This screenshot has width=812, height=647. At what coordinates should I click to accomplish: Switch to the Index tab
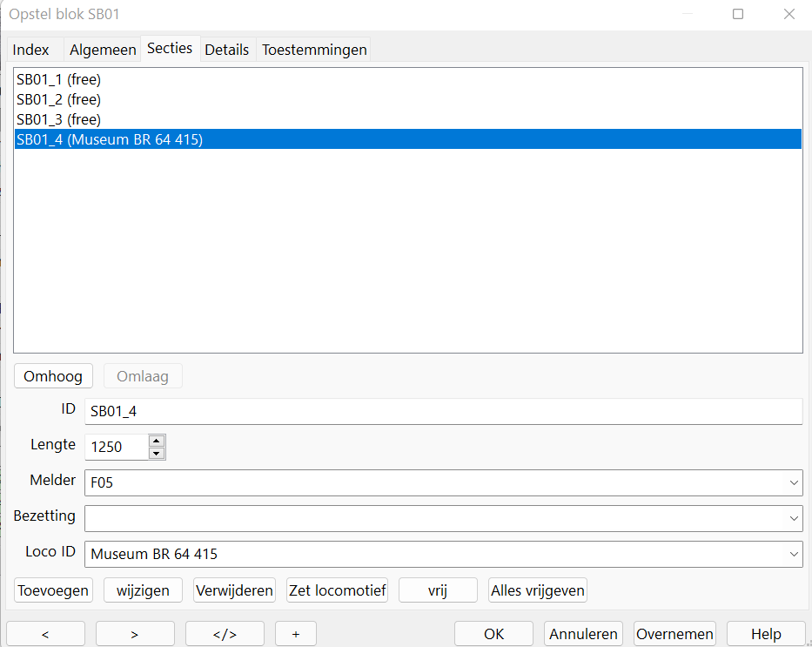coord(31,50)
